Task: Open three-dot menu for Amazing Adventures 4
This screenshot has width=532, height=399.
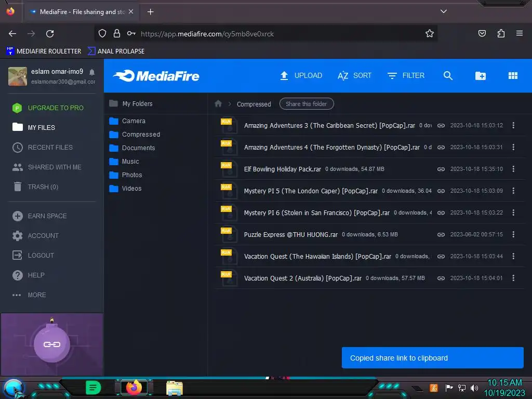Action: coord(513,147)
